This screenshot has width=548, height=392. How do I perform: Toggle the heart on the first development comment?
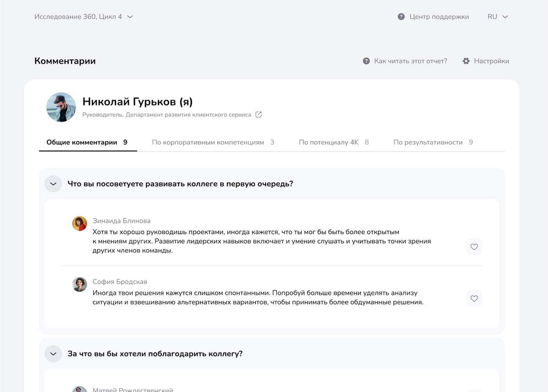coord(474,247)
